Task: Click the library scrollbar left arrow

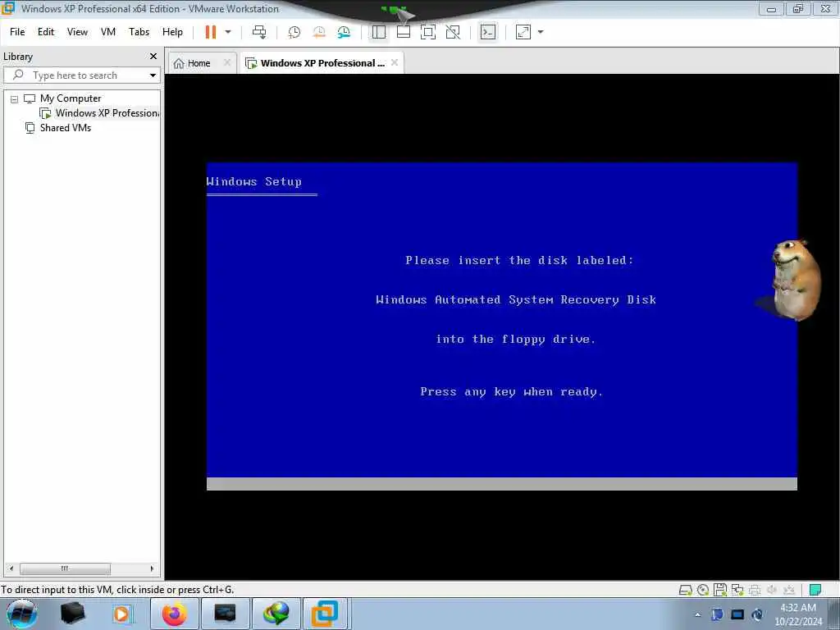Action: [11, 568]
